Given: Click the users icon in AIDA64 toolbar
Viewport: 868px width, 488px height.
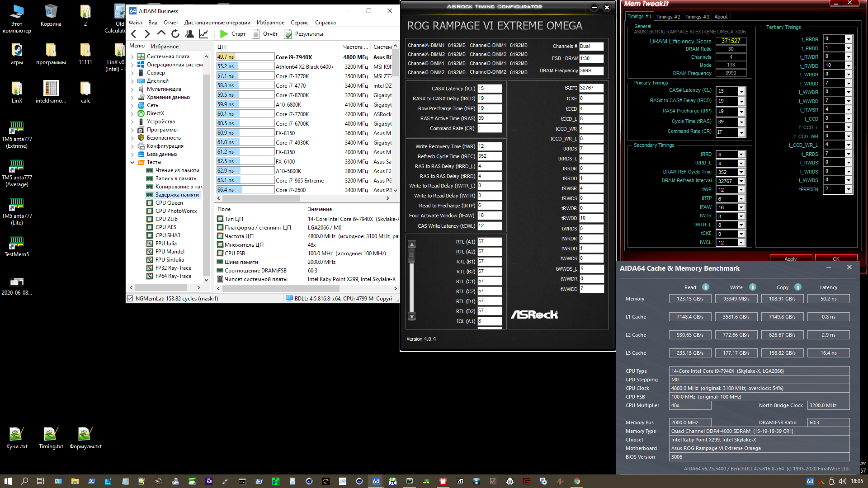Looking at the screenshot, I should tap(189, 34).
